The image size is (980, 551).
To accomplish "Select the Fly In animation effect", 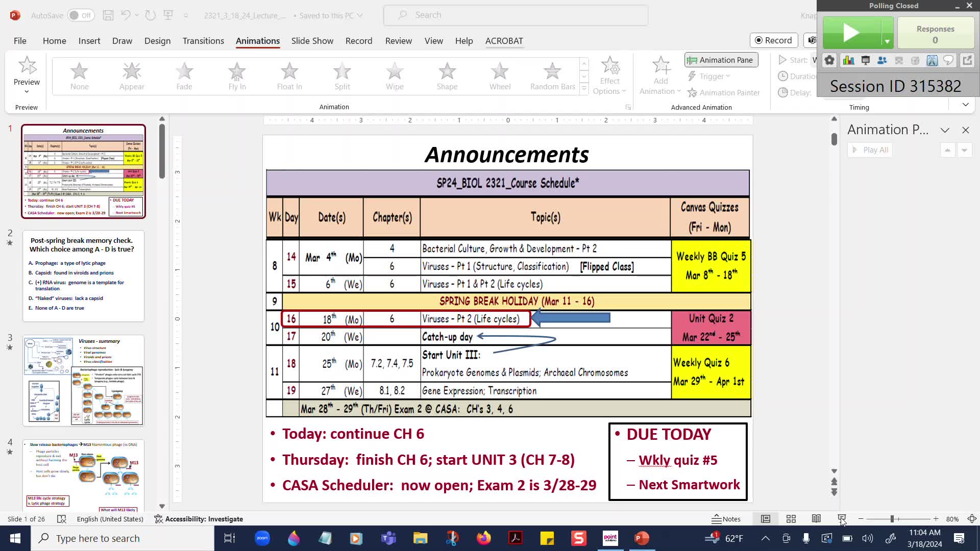I will point(237,76).
